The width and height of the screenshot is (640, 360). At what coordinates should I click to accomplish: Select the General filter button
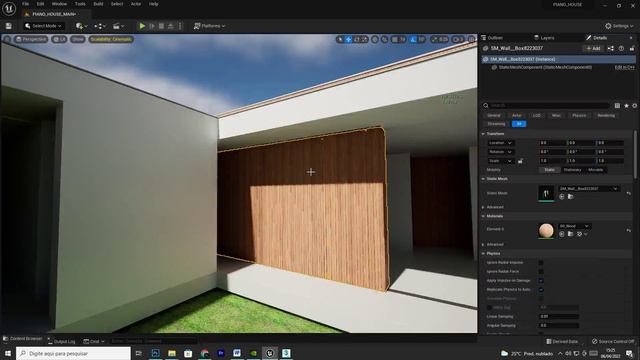tap(493, 116)
